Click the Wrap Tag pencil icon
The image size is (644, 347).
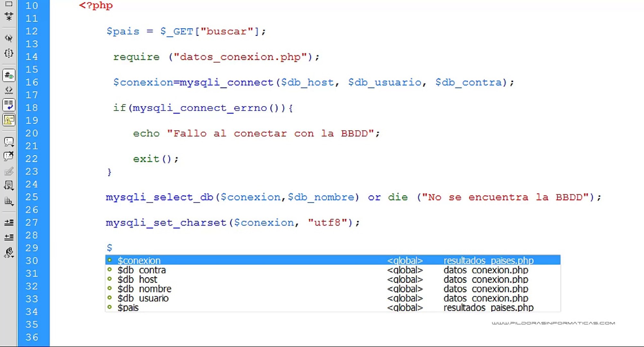9,171
